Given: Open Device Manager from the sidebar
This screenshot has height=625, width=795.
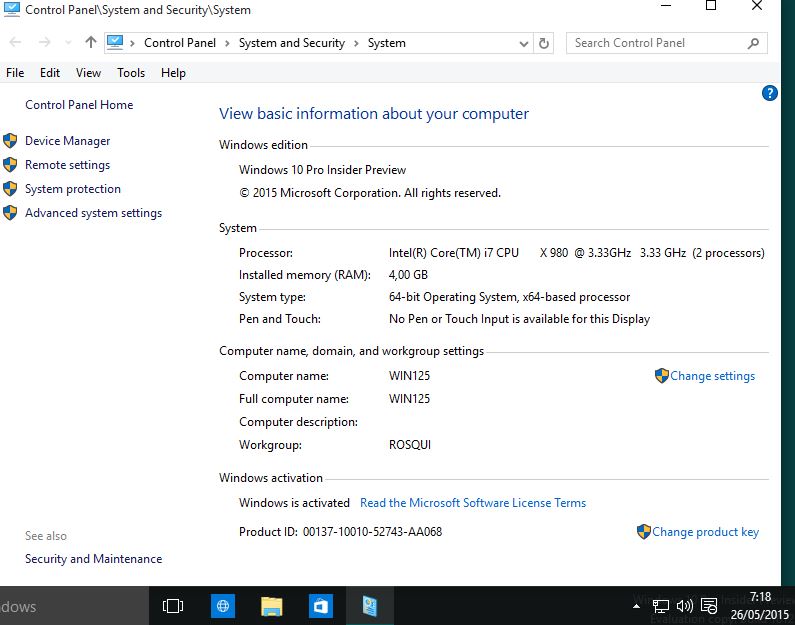Looking at the screenshot, I should [x=67, y=141].
